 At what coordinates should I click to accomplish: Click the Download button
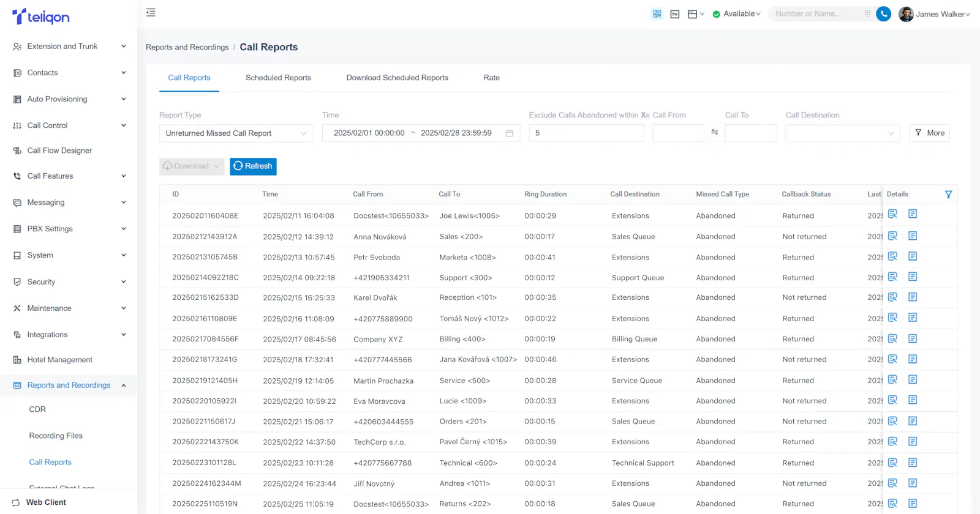point(192,166)
